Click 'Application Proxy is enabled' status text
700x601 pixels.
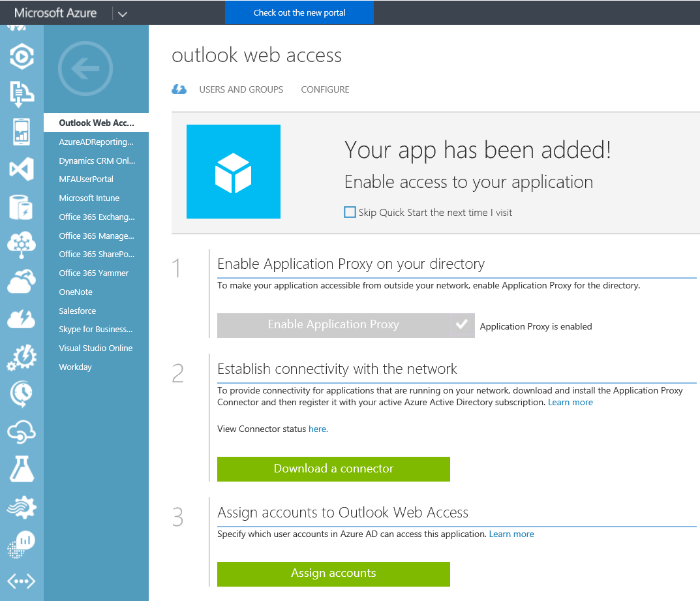coord(536,326)
